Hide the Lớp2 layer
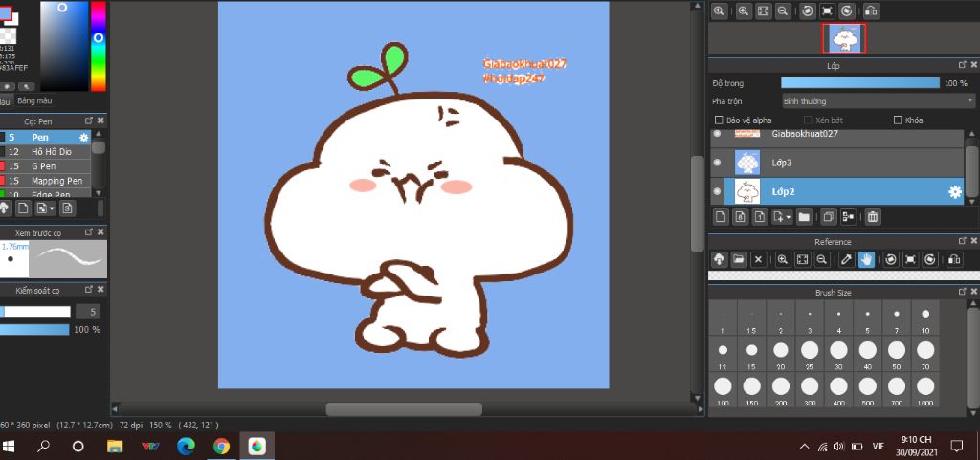The image size is (980, 460). click(x=717, y=191)
